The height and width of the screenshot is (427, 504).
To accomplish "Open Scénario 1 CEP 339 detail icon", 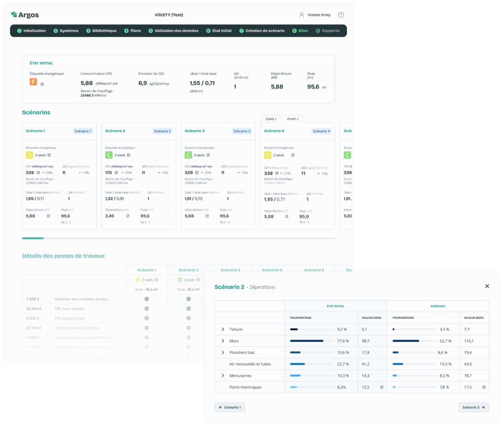I will [x=38, y=173].
